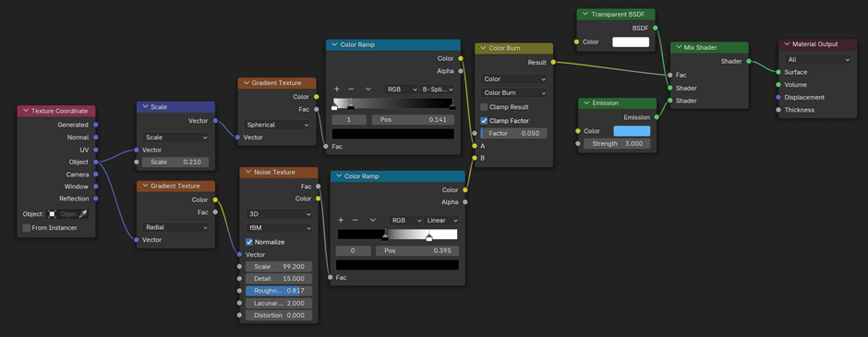868x337 pixels.
Task: Add a stop with bottom Color Ramp plus icon
Action: [x=341, y=221]
